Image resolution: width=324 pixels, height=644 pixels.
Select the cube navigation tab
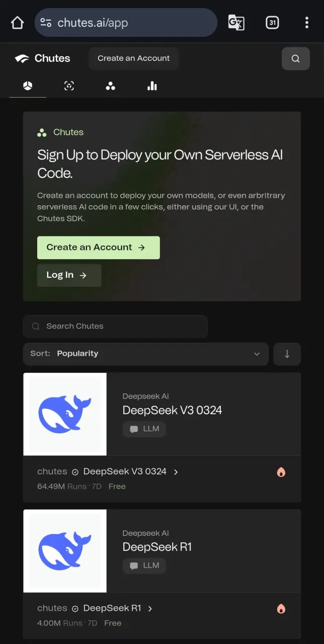pos(28,86)
